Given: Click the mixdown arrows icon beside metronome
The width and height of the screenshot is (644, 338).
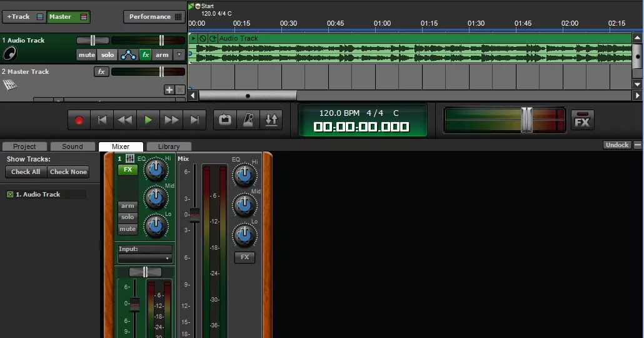Looking at the screenshot, I should (271, 120).
